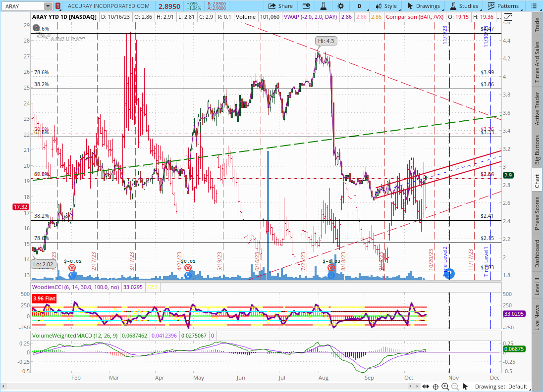Select the Level II side tab
The image size is (543, 392).
click(537, 287)
